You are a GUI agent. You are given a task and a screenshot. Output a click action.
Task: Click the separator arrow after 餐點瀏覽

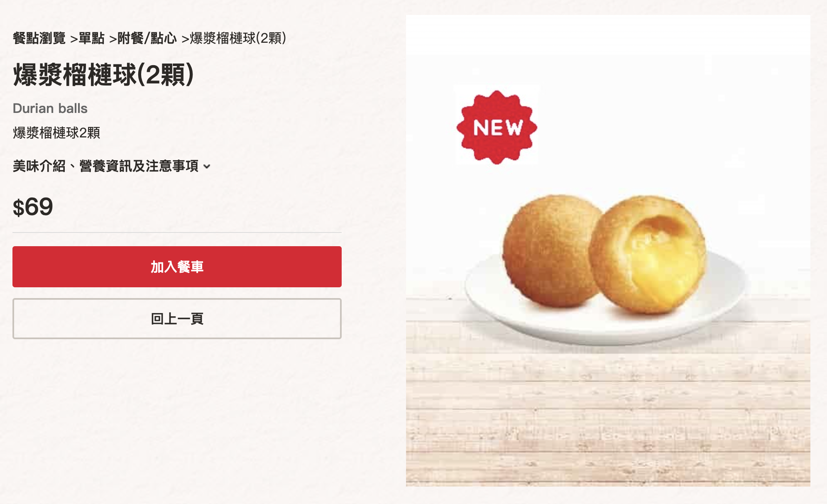click(74, 39)
